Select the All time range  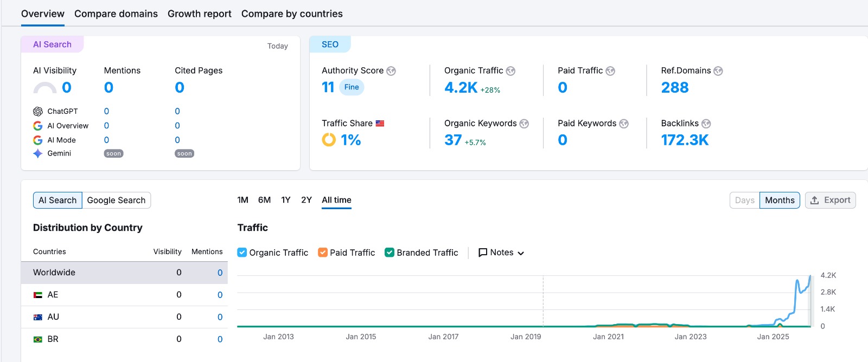point(336,200)
